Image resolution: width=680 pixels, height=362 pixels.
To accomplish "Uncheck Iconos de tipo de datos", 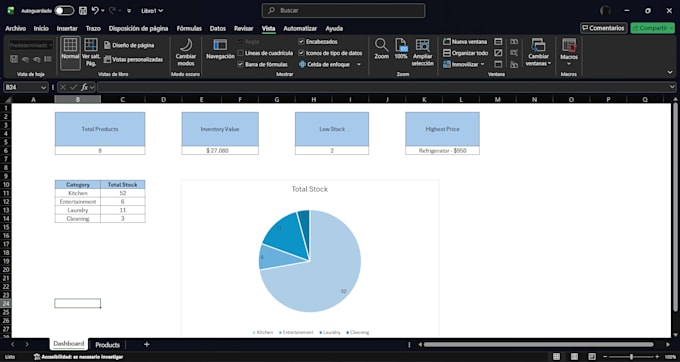I will click(x=301, y=53).
